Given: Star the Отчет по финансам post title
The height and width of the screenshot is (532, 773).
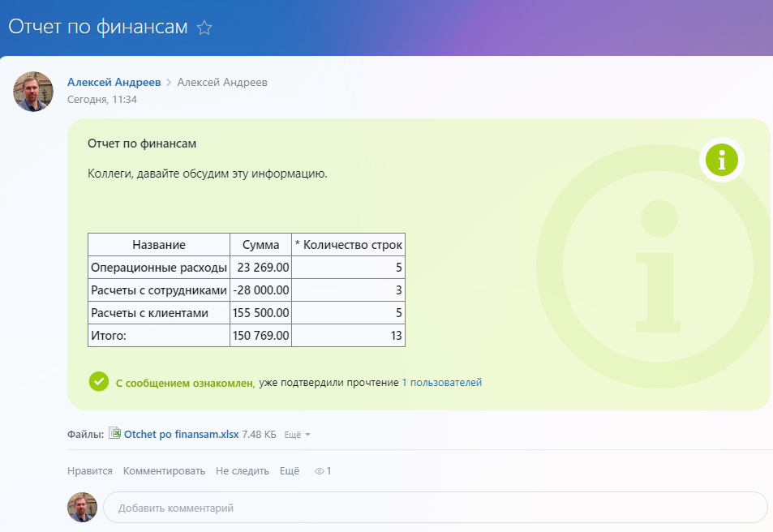Looking at the screenshot, I should (204, 28).
